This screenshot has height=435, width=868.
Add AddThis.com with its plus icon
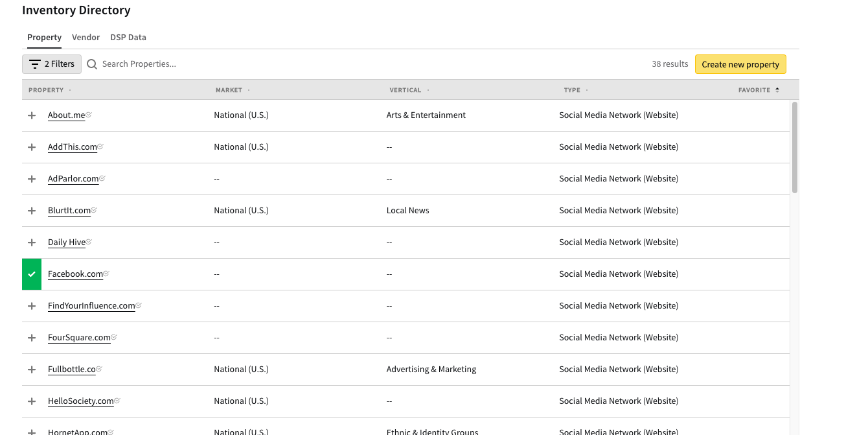click(x=32, y=147)
